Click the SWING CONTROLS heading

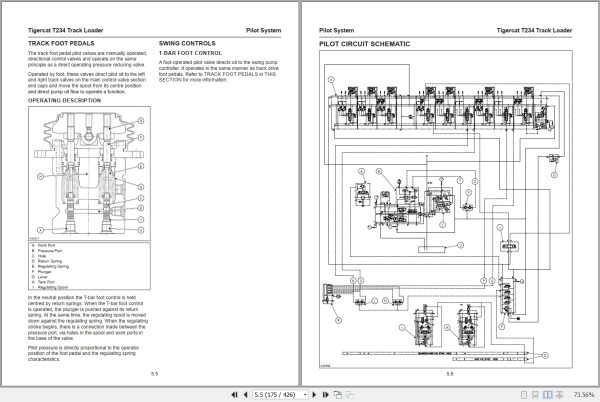click(x=187, y=43)
